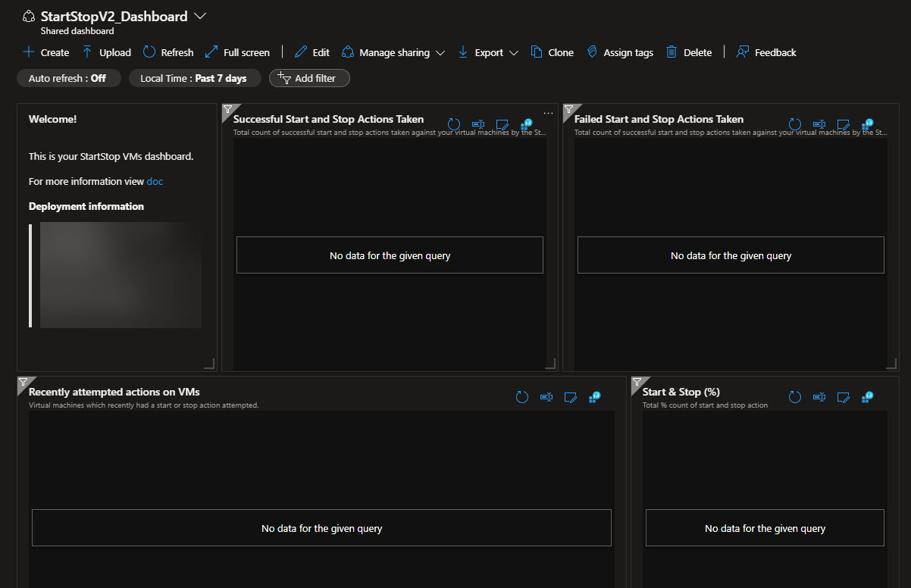Select the deployment information thumbnail image

pyautogui.click(x=121, y=274)
